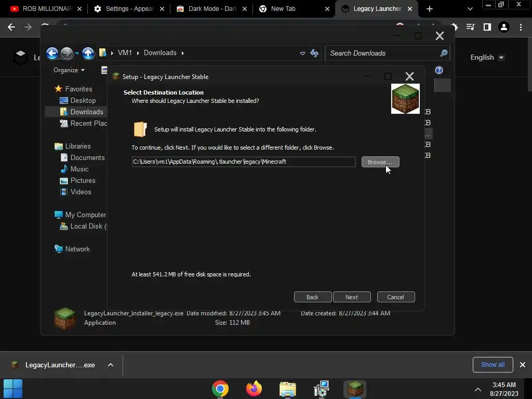Toggle Chrome side panel icon
This screenshot has width=532, height=399.
[487, 27]
